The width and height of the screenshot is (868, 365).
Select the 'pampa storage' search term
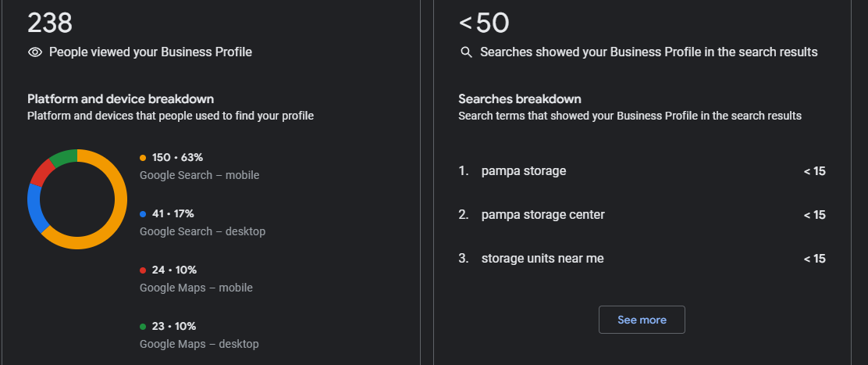[x=523, y=171]
